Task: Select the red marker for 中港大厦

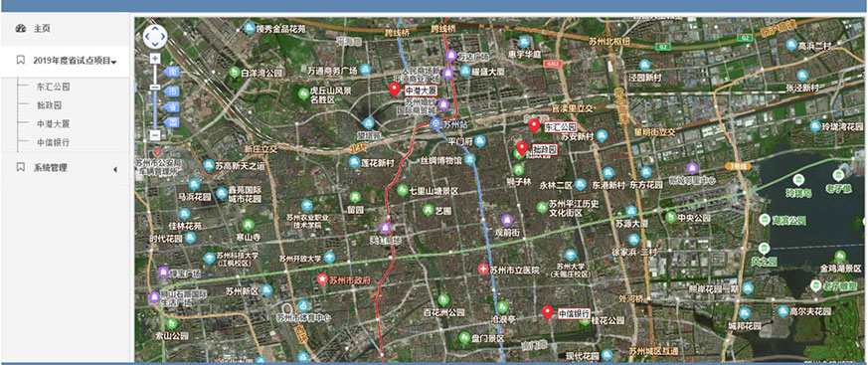Action: coord(395,90)
